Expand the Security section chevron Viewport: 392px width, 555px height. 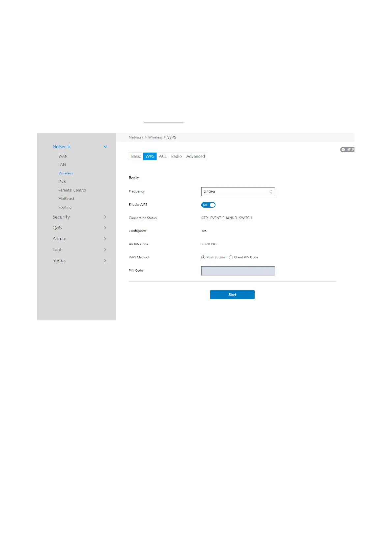point(105,217)
